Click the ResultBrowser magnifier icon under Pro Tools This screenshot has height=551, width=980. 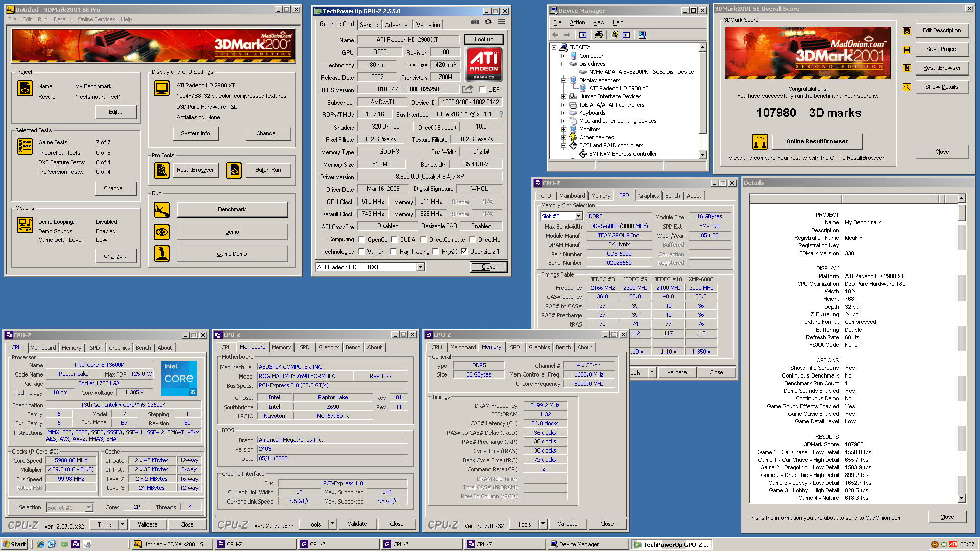point(162,170)
